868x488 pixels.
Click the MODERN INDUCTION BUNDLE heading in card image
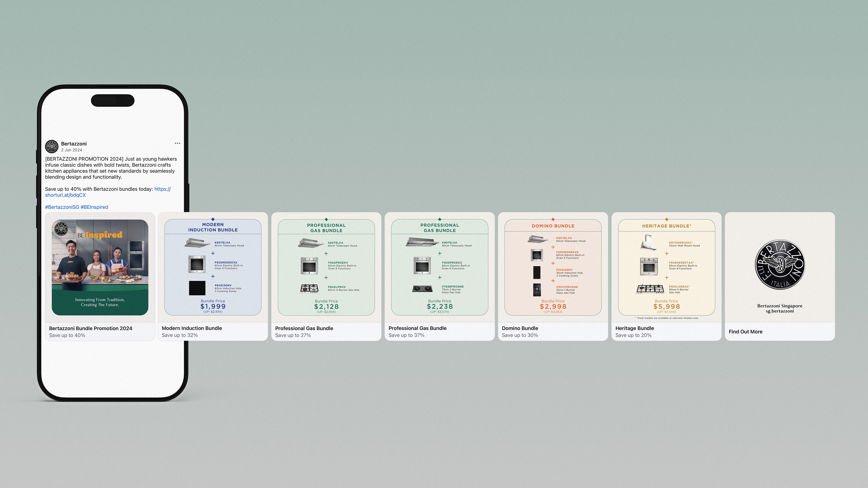click(213, 227)
